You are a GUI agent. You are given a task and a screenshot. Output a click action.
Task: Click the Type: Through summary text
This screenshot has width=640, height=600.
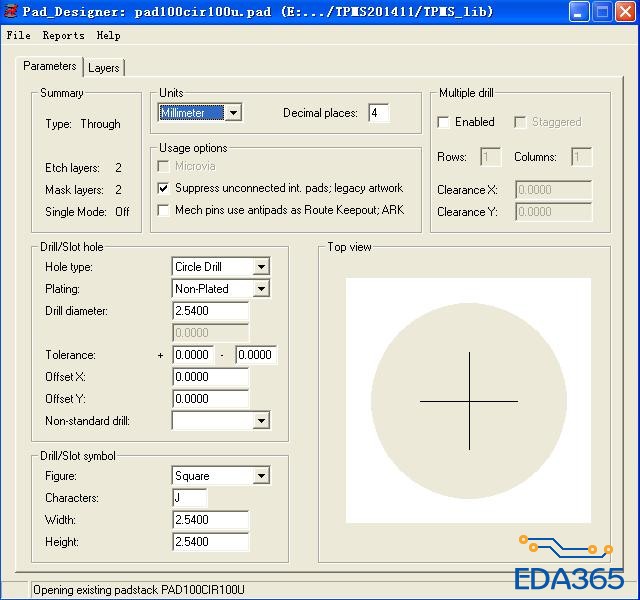[x=83, y=124]
